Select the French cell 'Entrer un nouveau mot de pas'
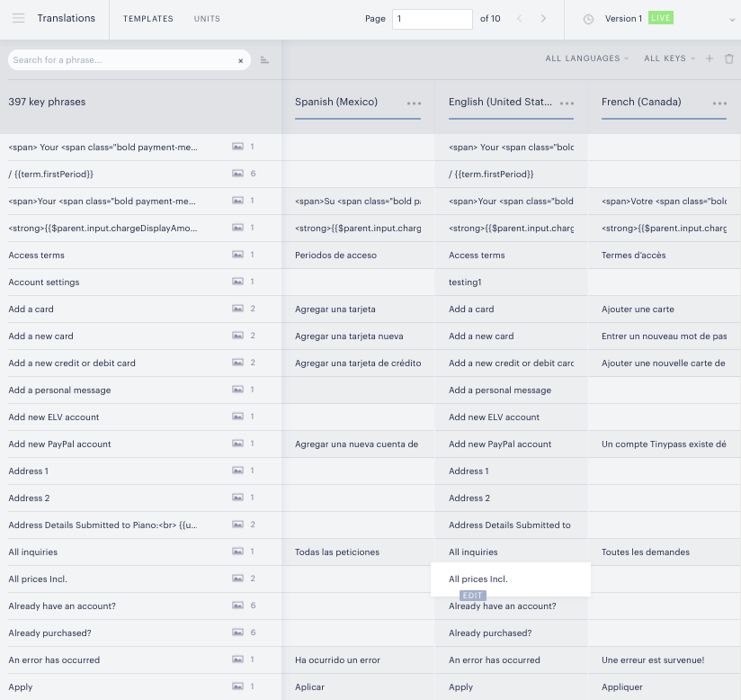This screenshot has height=700, width=741. point(664,337)
